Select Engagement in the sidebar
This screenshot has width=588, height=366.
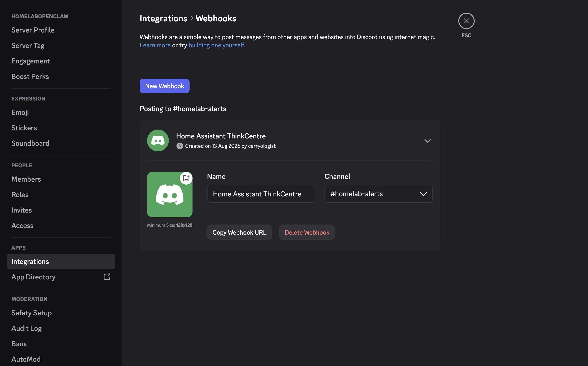(61, 61)
